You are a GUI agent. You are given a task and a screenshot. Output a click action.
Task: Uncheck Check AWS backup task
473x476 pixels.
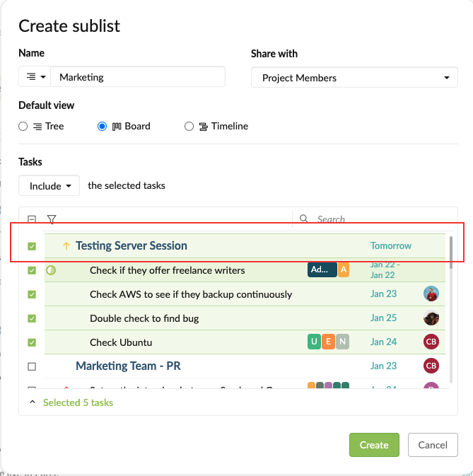32,294
